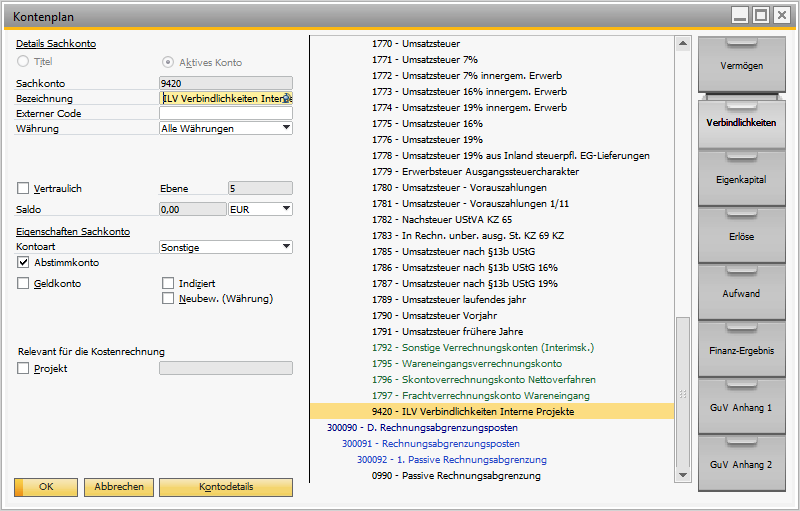Screen dimensions: 800x511
Task: Select the Titel radio button
Action: [24, 62]
